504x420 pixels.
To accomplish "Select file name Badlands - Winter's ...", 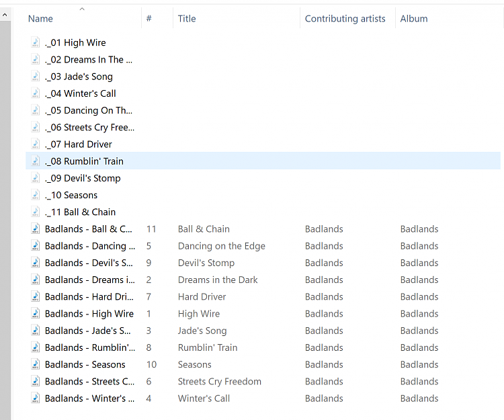I will [89, 398].
